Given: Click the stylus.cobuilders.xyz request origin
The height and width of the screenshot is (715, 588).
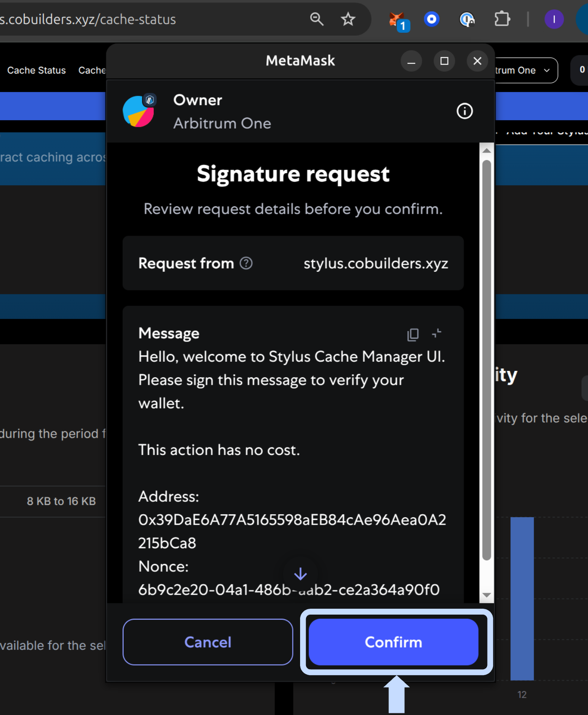Looking at the screenshot, I should tap(376, 263).
